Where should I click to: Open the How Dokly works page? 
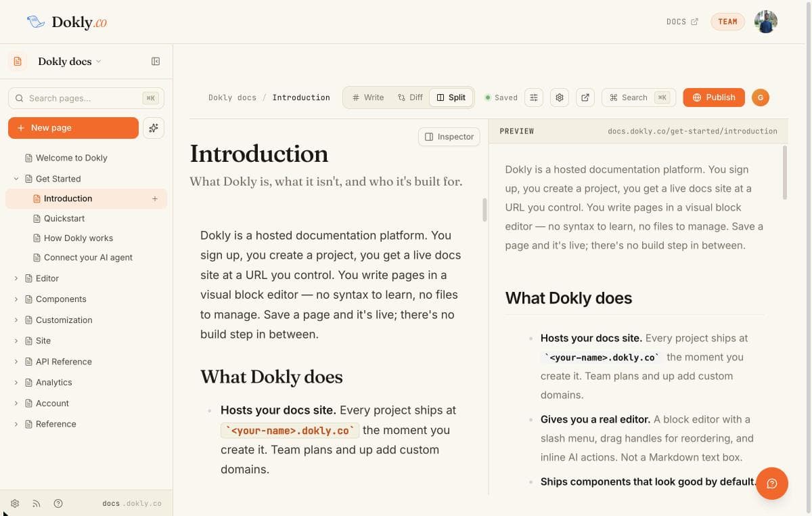78,238
